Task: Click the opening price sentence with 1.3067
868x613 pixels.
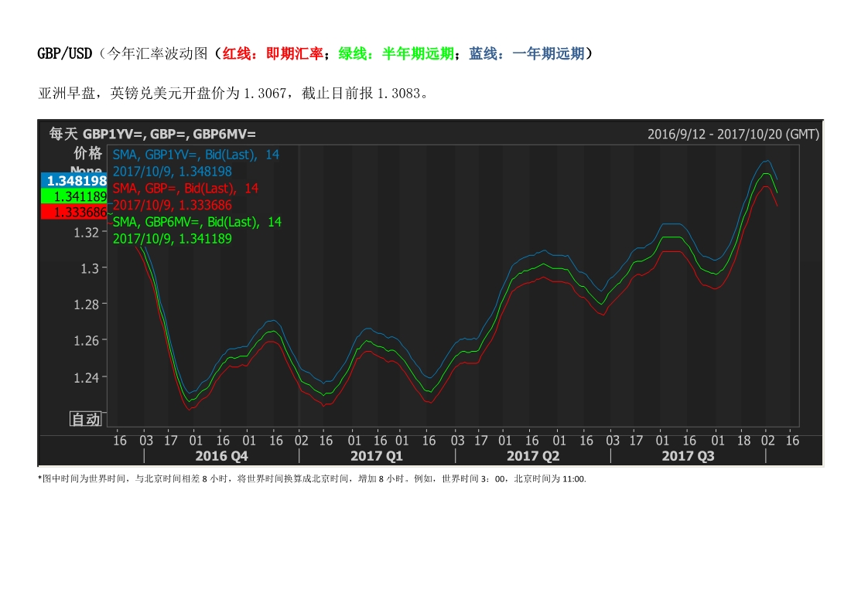Action: [233, 94]
